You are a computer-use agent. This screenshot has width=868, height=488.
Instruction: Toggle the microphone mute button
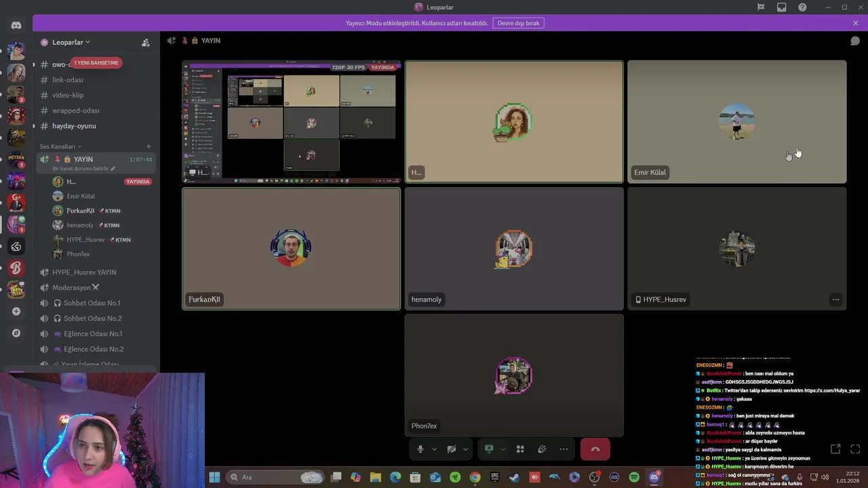point(420,449)
